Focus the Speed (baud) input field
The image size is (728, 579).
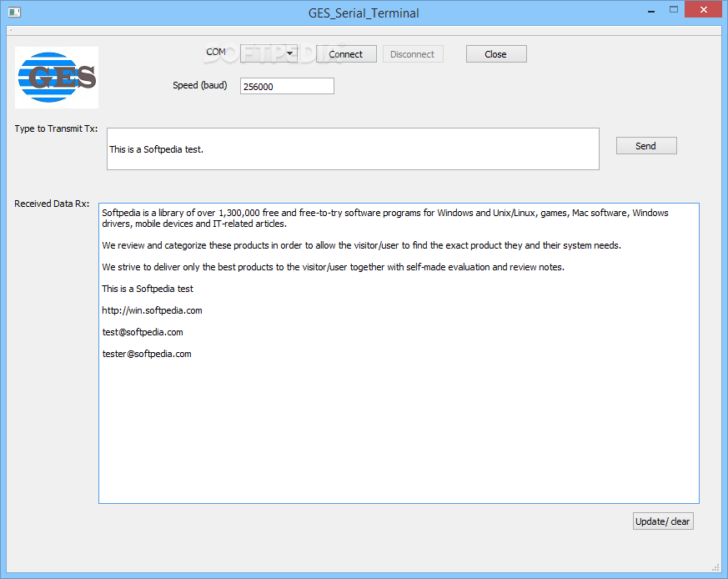pos(287,87)
